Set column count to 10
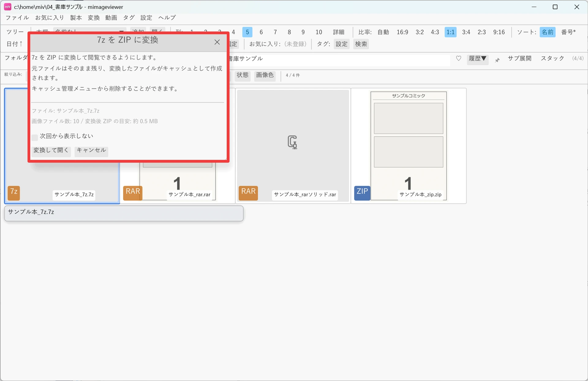The width and height of the screenshot is (588, 381). click(319, 32)
